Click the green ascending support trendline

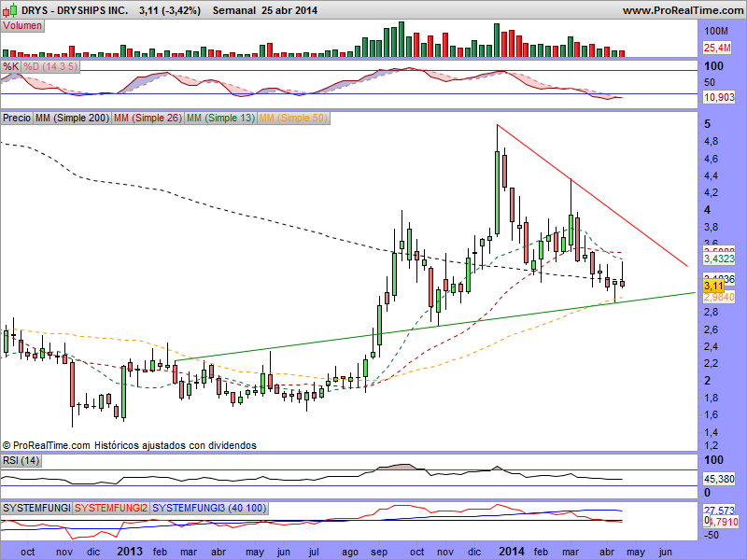tap(434, 327)
